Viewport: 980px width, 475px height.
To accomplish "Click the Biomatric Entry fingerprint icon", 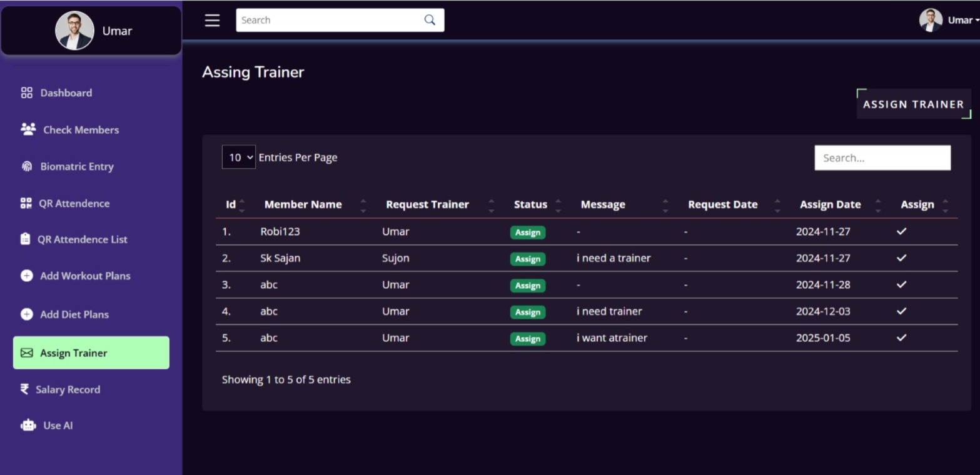I will (26, 167).
